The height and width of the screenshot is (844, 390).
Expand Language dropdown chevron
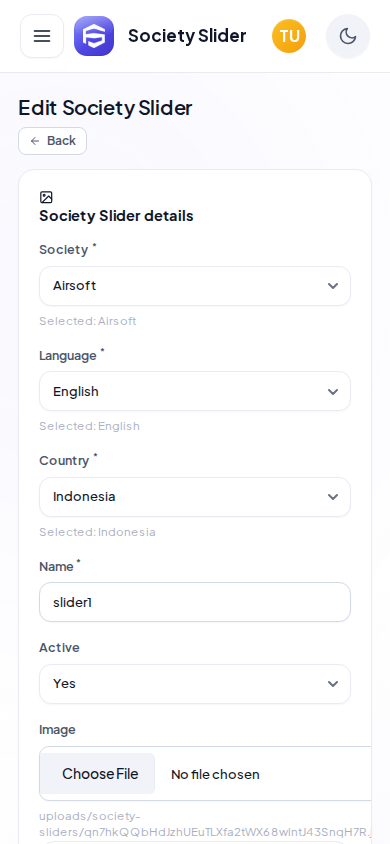333,391
